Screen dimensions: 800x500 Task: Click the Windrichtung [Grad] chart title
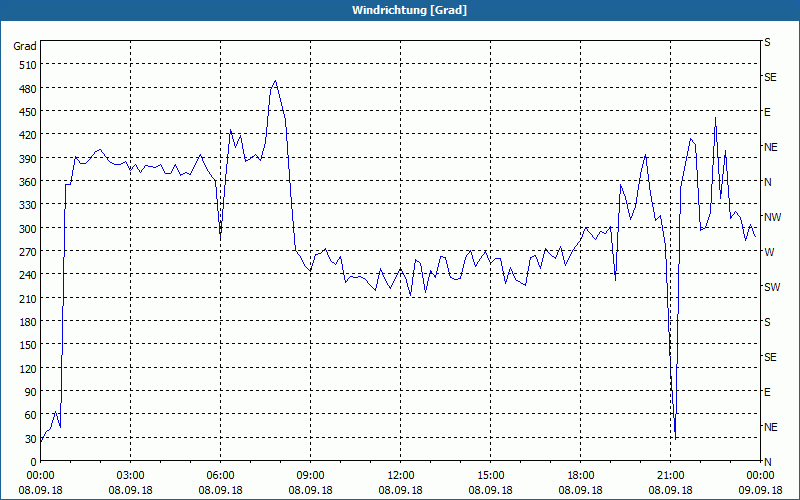409,10
